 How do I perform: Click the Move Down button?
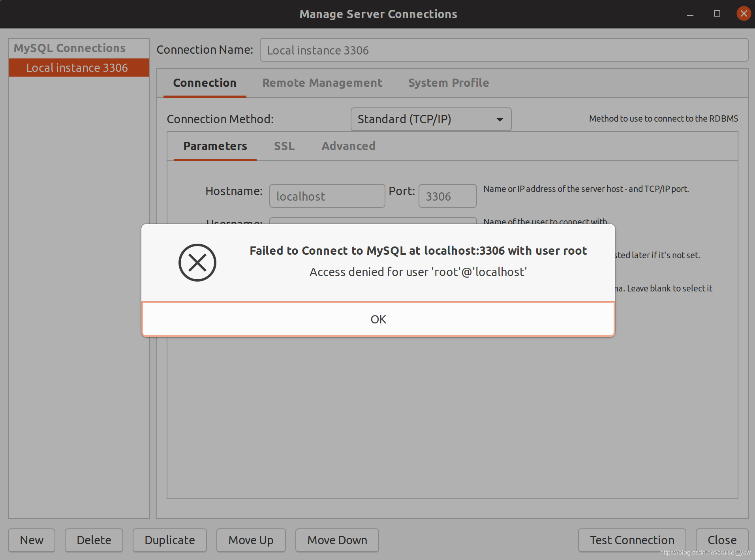pos(337,540)
